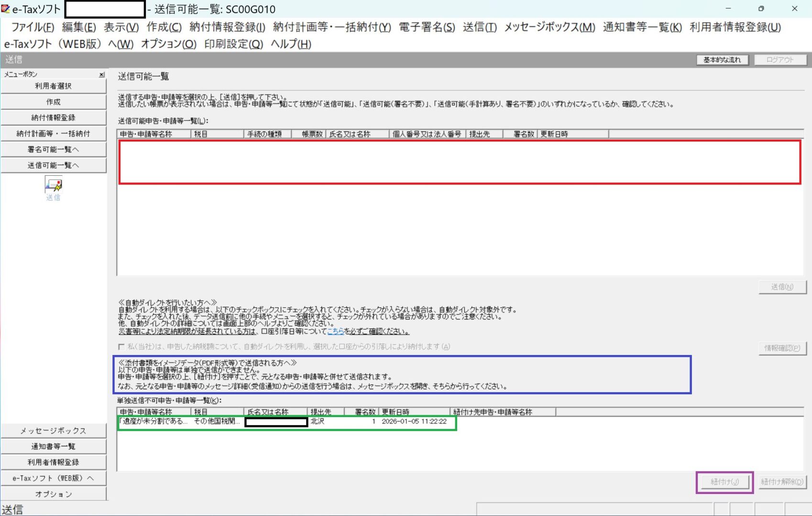
Task: Open the ファイル(F) menu
Action: [x=33, y=27]
